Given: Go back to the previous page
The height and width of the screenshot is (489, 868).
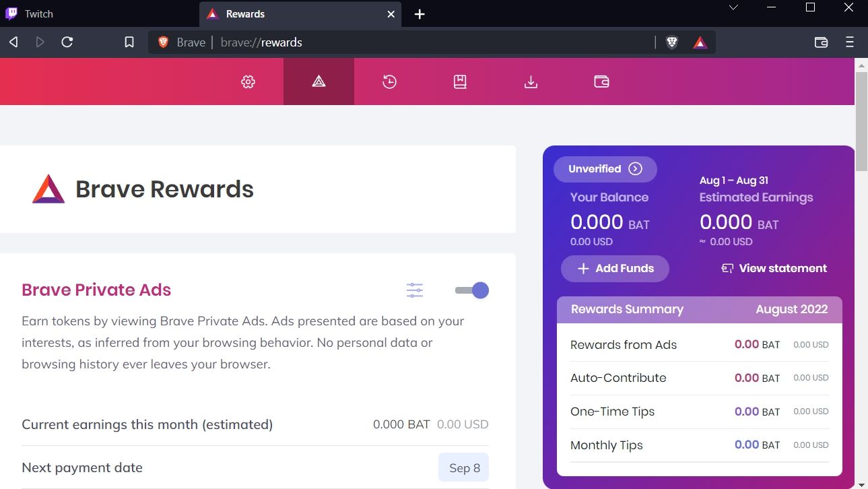Looking at the screenshot, I should click(13, 42).
